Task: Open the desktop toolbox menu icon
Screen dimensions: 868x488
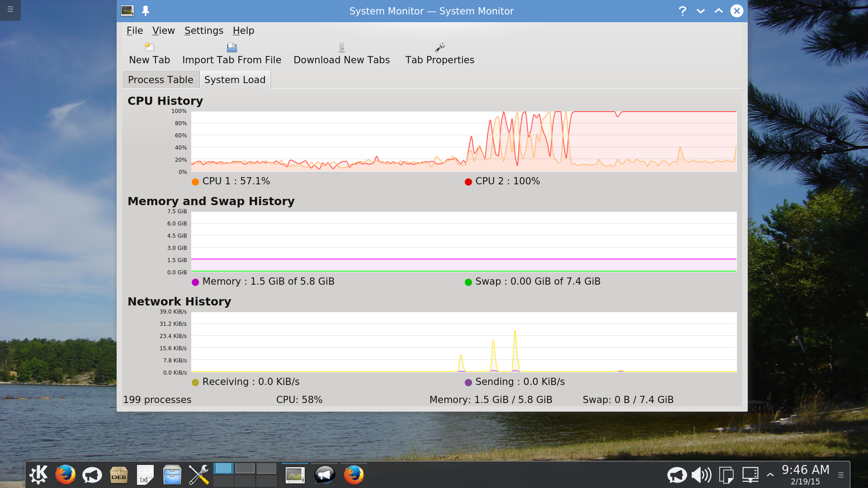Action: pyautogui.click(x=10, y=9)
